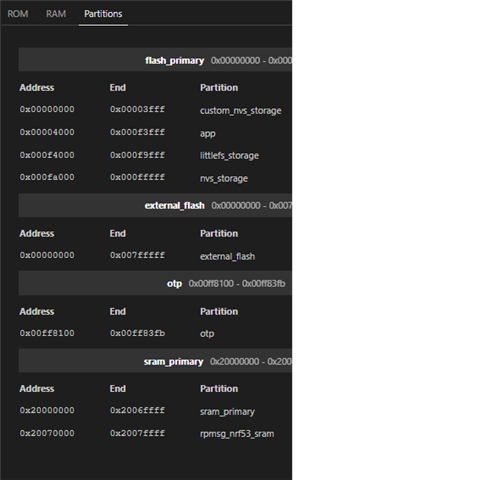486x480 pixels.
Task: Click end address 0x2007ffff
Action: click(137, 433)
